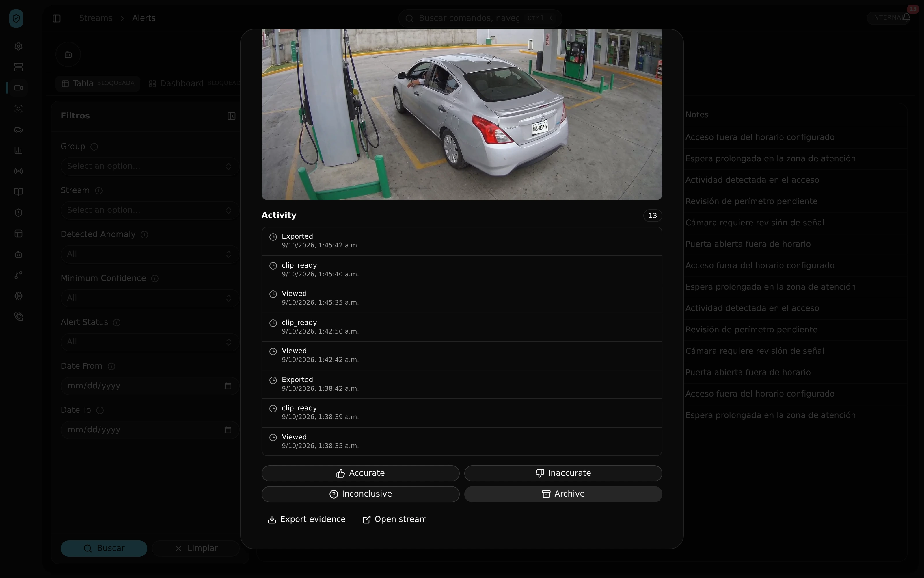Open the Stream dropdown
The image size is (924, 578).
(150, 210)
